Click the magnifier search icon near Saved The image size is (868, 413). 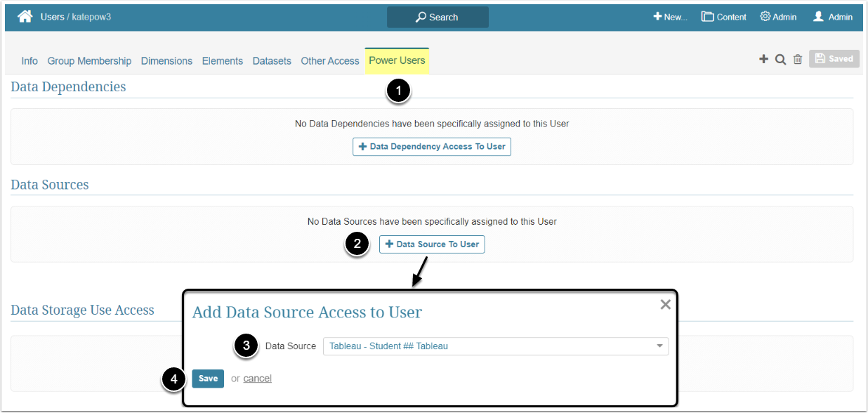click(780, 59)
